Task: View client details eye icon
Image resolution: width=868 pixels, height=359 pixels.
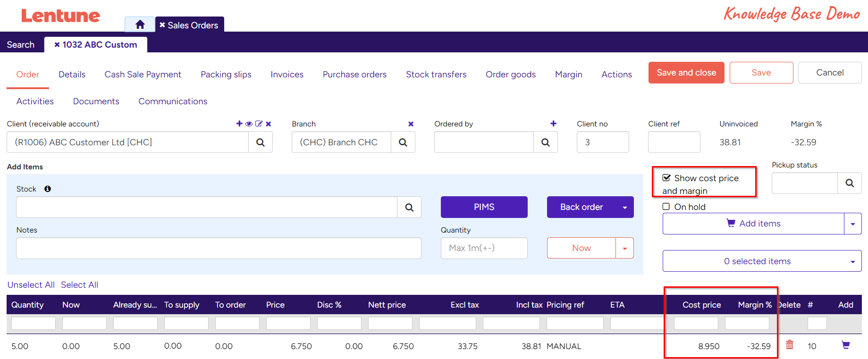Action: (x=249, y=124)
